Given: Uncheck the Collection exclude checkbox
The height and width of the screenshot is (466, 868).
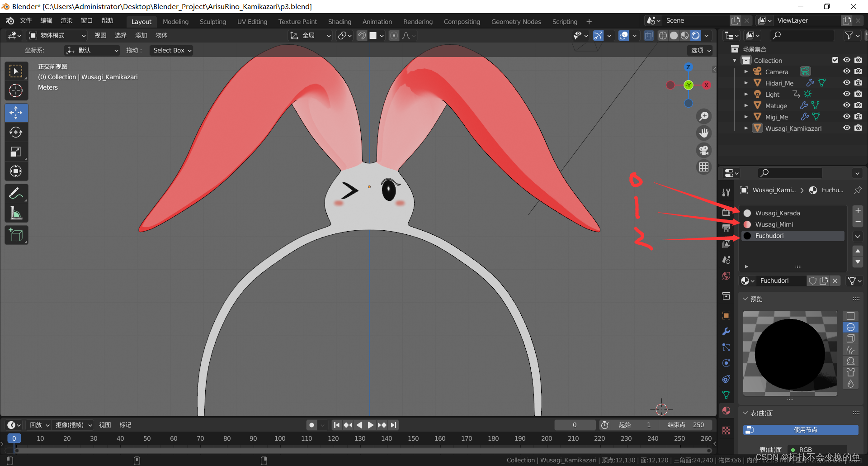Looking at the screenshot, I should click(x=835, y=60).
